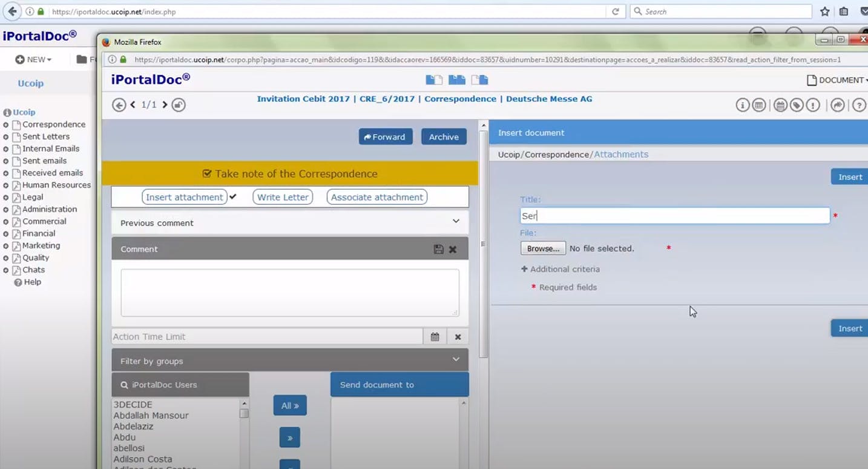Bookmark page with star icon

point(824,12)
